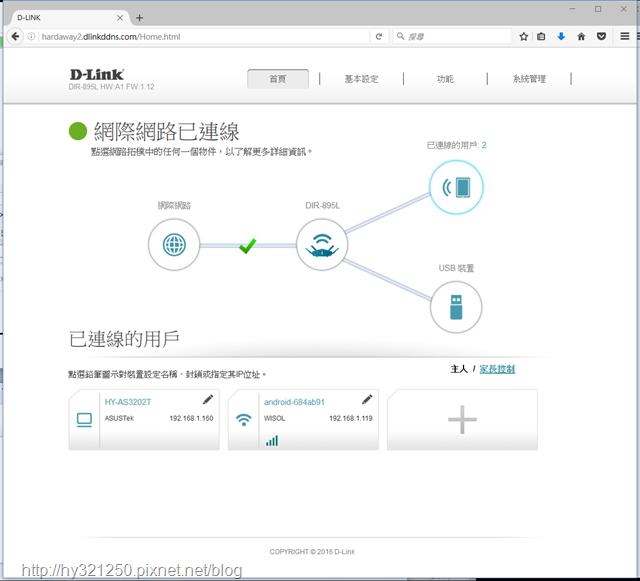Click the android-684ab91 device name
This screenshot has height=581, width=640.
coord(294,402)
